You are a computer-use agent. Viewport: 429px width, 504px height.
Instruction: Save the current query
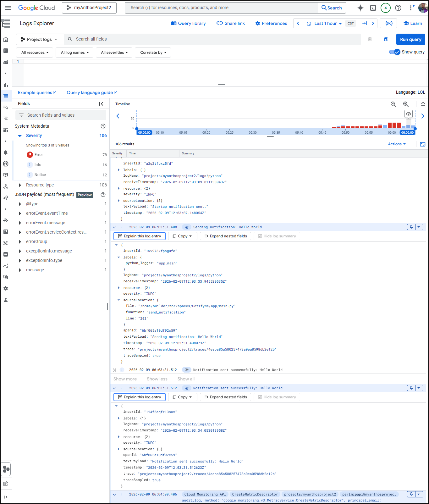point(386,39)
